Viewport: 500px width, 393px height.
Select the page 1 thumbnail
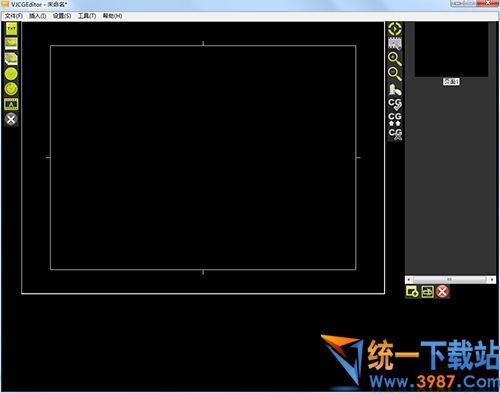click(x=451, y=50)
